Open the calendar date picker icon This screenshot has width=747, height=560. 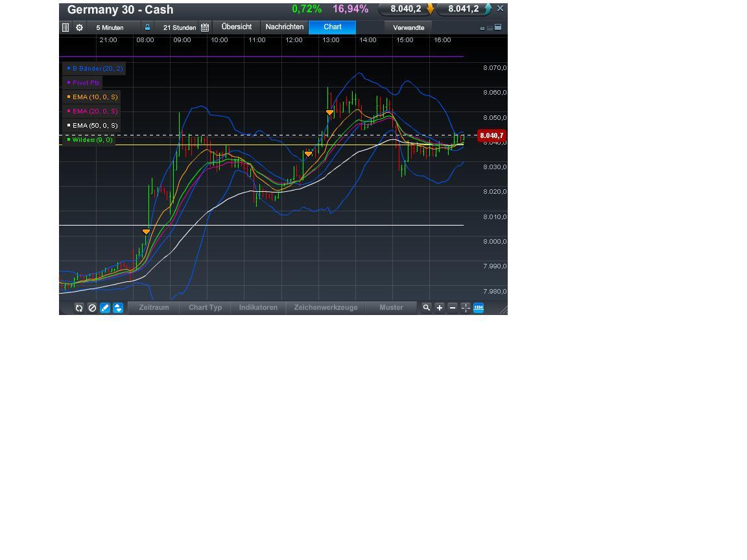pos(205,28)
